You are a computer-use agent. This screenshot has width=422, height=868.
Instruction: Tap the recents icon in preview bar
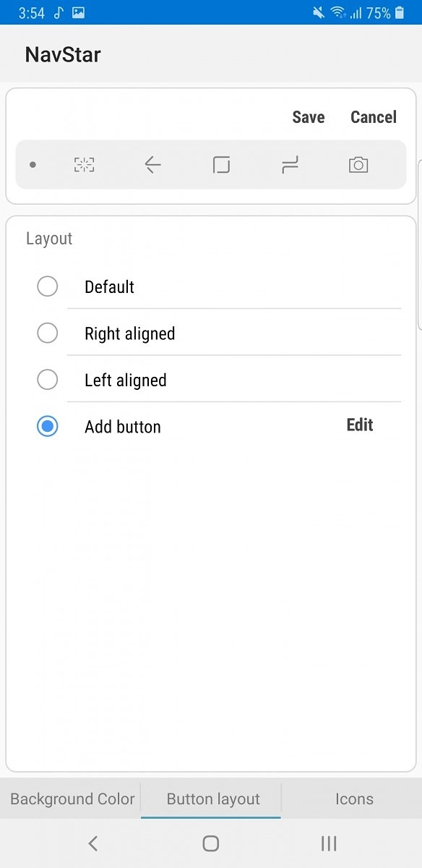(290, 165)
